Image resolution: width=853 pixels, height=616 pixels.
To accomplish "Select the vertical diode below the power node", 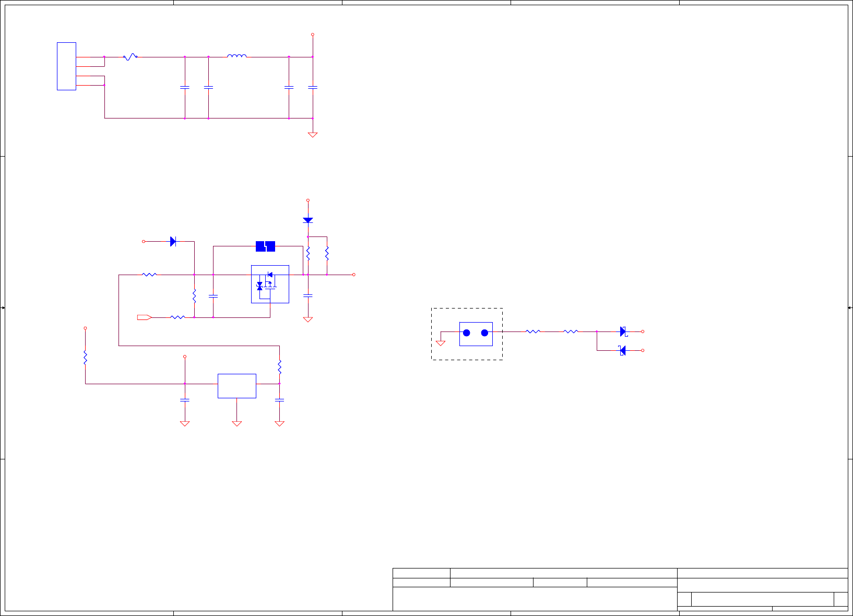I will click(308, 220).
